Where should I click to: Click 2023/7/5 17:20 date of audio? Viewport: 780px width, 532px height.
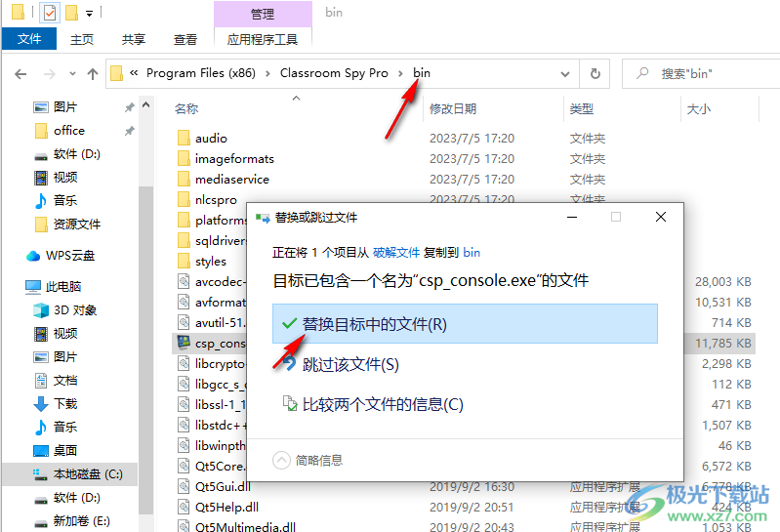tap(472, 139)
